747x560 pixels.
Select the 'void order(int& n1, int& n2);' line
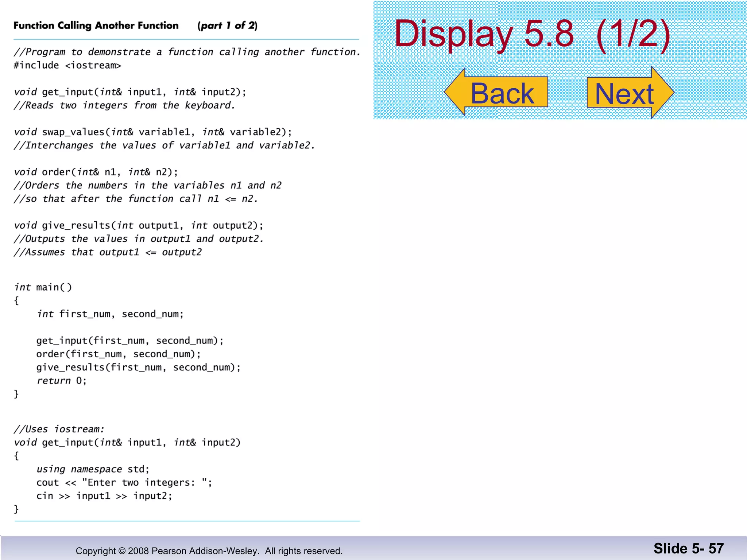tap(96, 172)
